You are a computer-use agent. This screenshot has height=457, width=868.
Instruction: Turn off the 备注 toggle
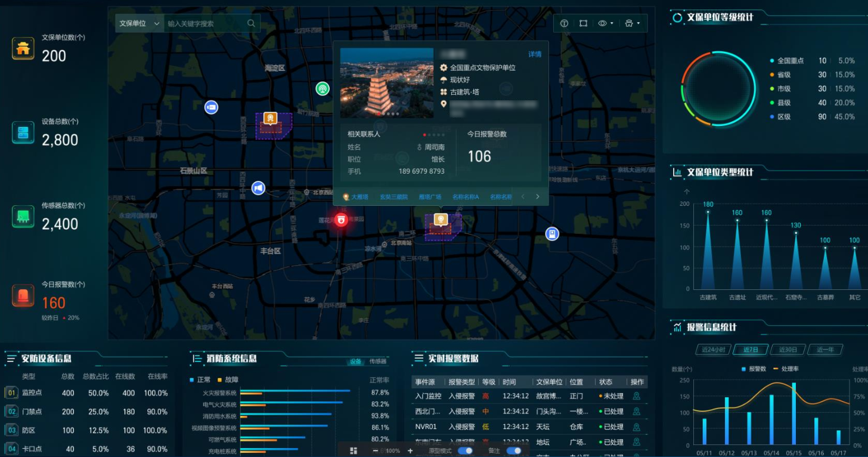click(x=513, y=451)
